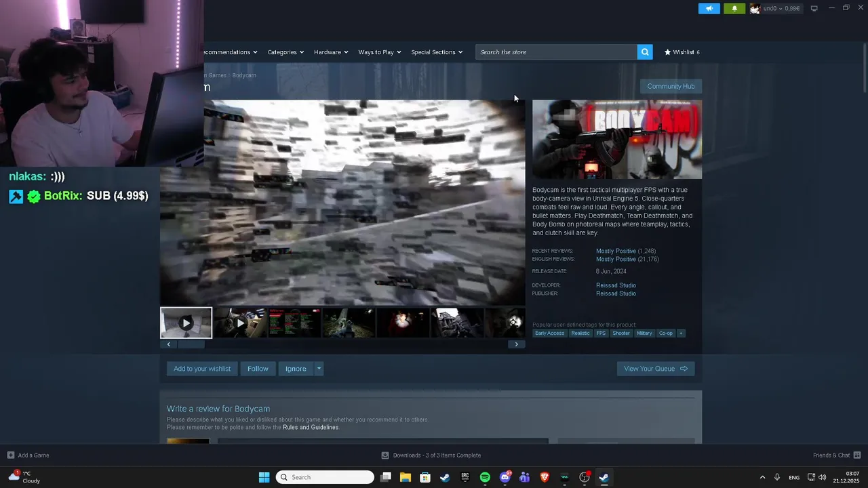This screenshot has width=868, height=488.
Task: Open the und0 account dropdown
Action: tap(781, 8)
